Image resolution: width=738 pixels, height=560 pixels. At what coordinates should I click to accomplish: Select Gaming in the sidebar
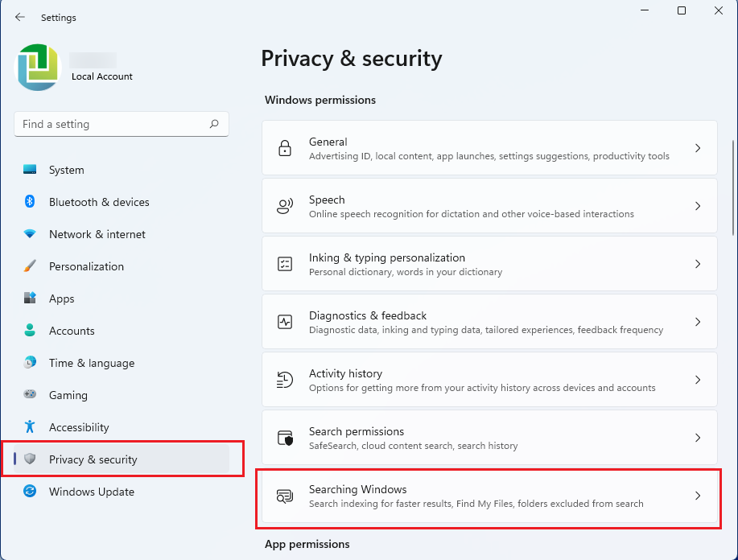[x=122, y=395]
